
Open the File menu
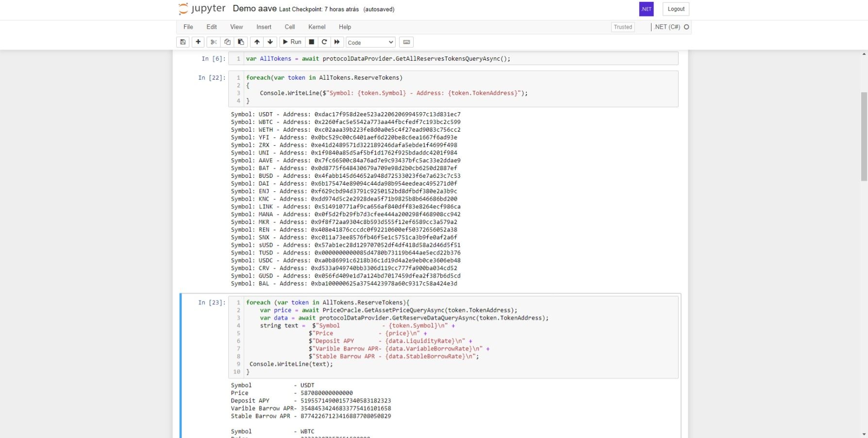pos(188,27)
